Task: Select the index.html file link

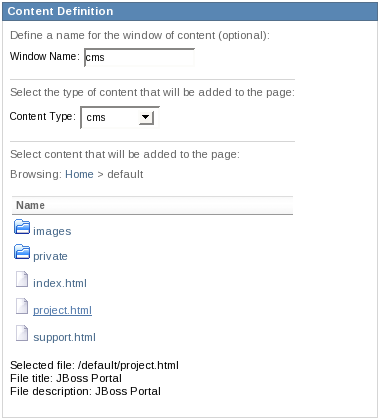Action: coord(60,283)
